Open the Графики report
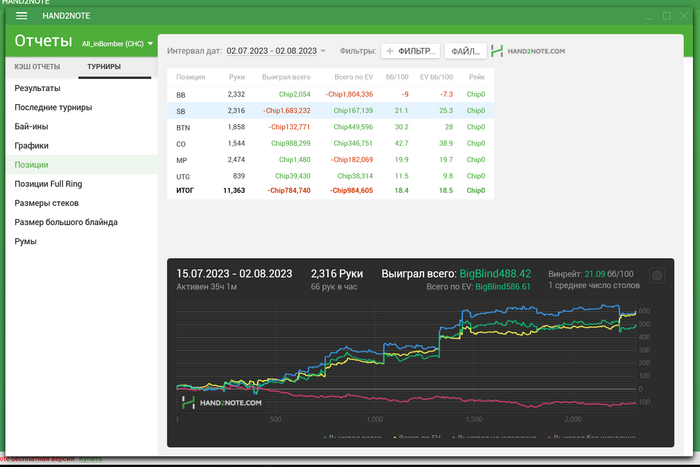The width and height of the screenshot is (700, 467). click(x=82, y=146)
